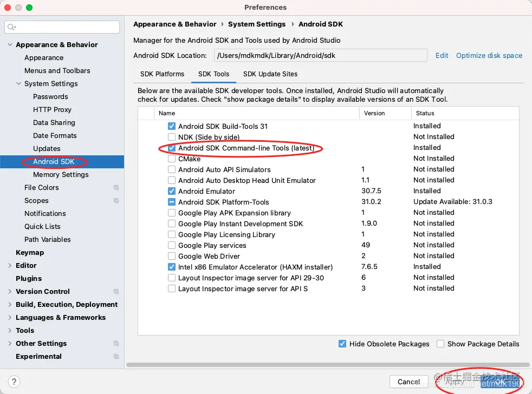Image resolution: width=532 pixels, height=394 pixels.
Task: Open the Notifications settings
Action: [45, 214]
